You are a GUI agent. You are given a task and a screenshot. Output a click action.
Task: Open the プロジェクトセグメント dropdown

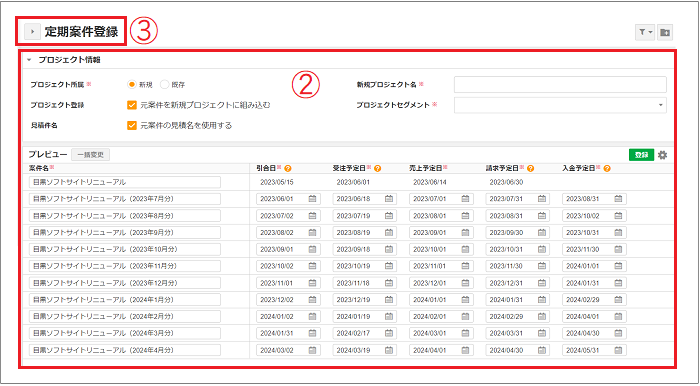point(560,105)
